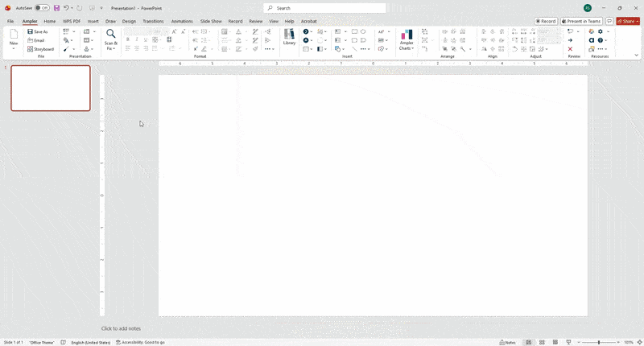Click the 'Click to add notes' area

tap(121, 328)
